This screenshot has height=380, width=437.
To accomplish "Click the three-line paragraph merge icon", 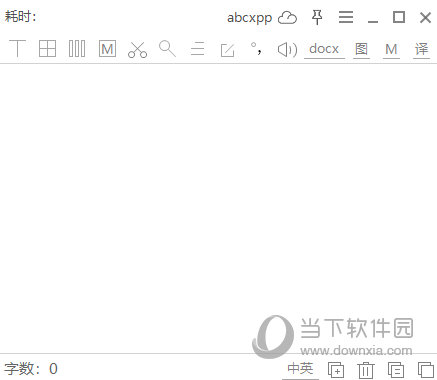I will (197, 49).
